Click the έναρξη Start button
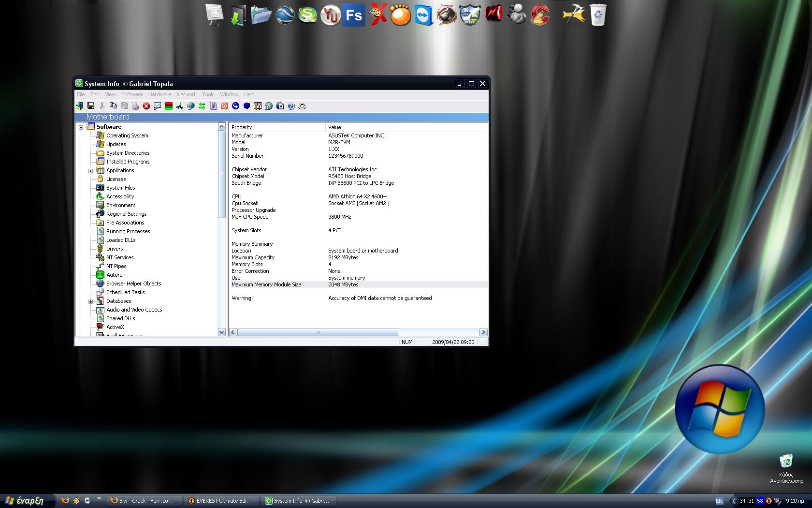812x508 pixels. pos(25,501)
